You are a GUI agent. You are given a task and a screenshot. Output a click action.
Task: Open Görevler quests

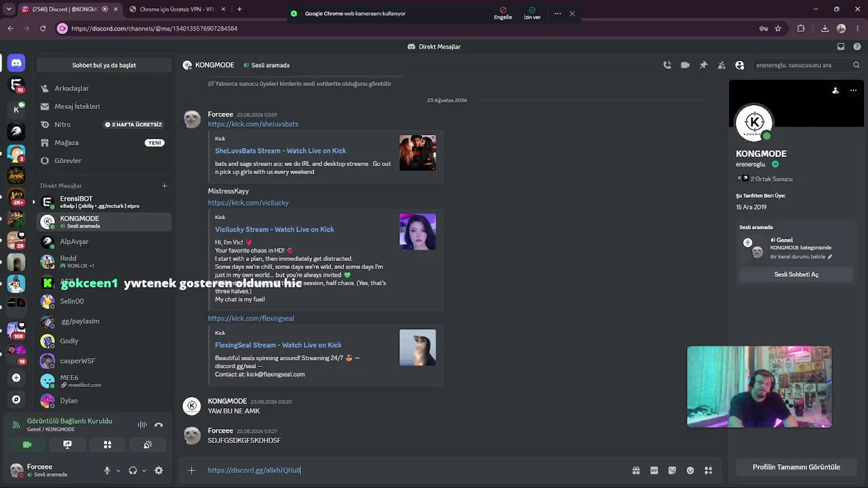pos(104,161)
